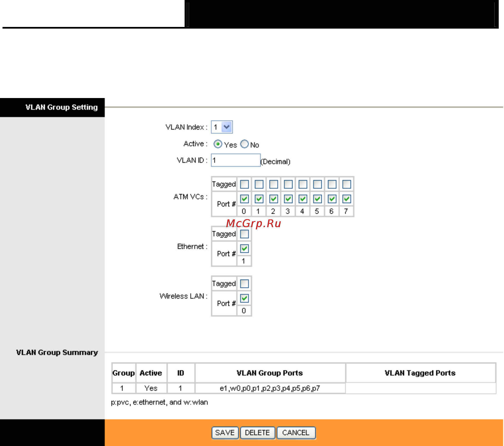
Task: Check the Ethernet Tagged checkbox
Action: 244,234
